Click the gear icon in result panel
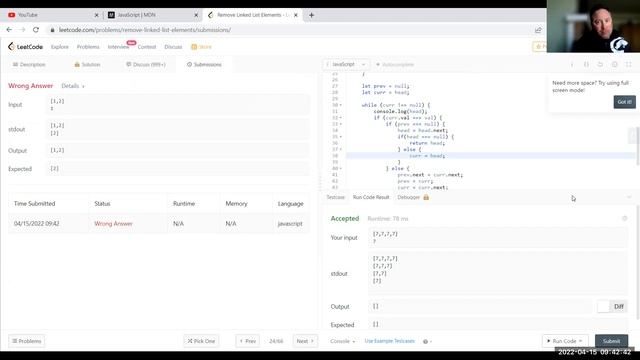Image resolution: width=640 pixels, height=360 pixels. pyautogui.click(x=624, y=218)
